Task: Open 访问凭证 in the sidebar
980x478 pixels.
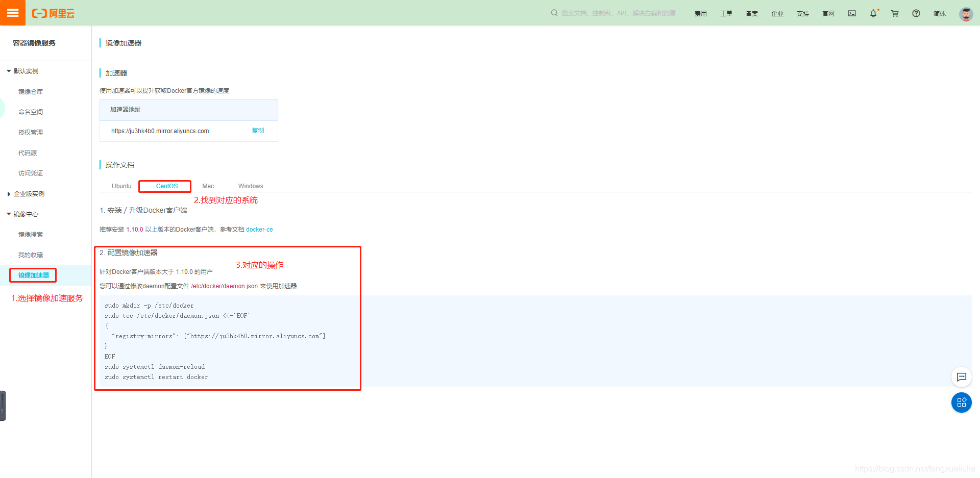Action: point(31,173)
